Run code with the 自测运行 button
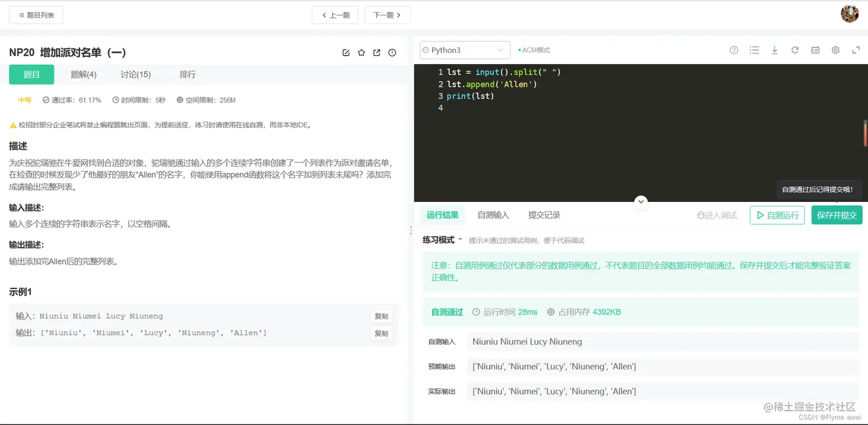868x425 pixels. pyautogui.click(x=777, y=215)
